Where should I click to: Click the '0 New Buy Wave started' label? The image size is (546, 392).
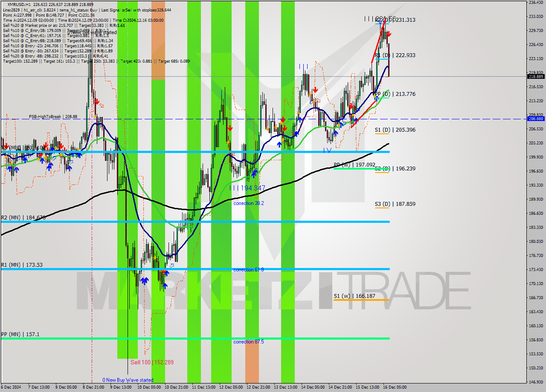[128, 380]
